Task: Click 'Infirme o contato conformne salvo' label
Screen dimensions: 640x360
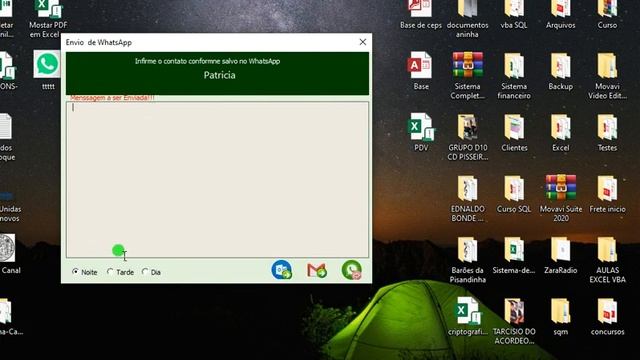Action: (207, 61)
